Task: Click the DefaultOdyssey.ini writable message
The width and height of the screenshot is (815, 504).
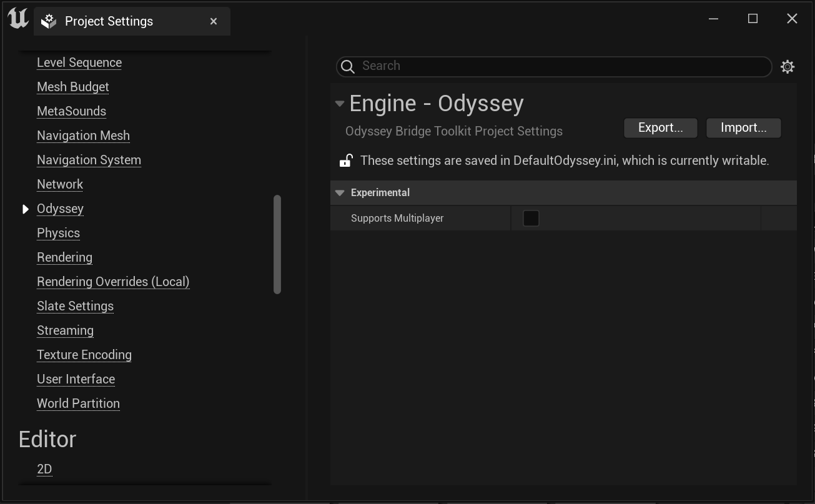Action: 565,161
